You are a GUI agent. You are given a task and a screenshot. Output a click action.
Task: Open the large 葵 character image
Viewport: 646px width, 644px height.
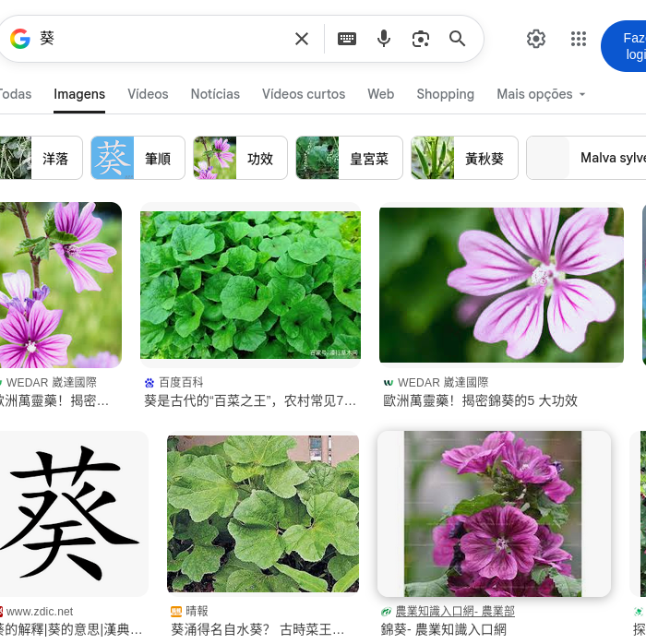(74, 514)
